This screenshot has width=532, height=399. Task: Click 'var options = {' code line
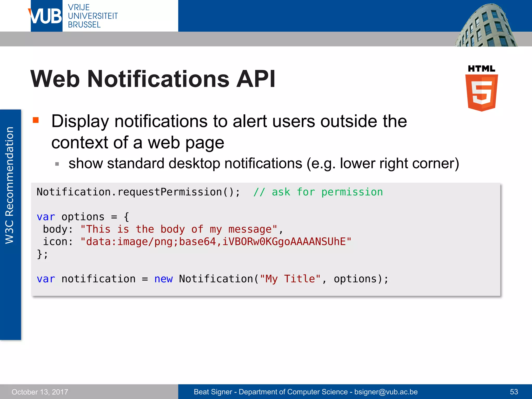coord(83,217)
